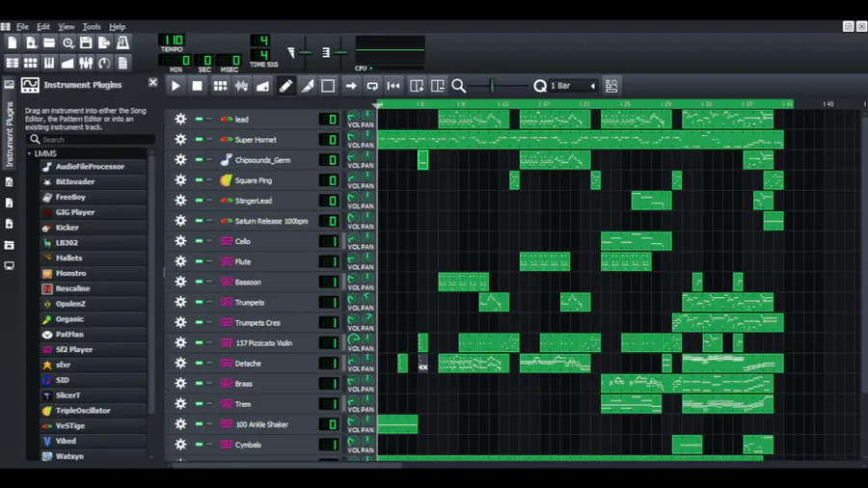Open the My Projects sidebar tab
This screenshot has height=488, width=868.
(9, 182)
